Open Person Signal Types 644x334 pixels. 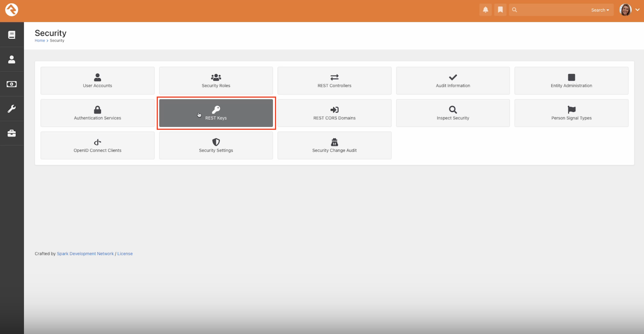571,113
